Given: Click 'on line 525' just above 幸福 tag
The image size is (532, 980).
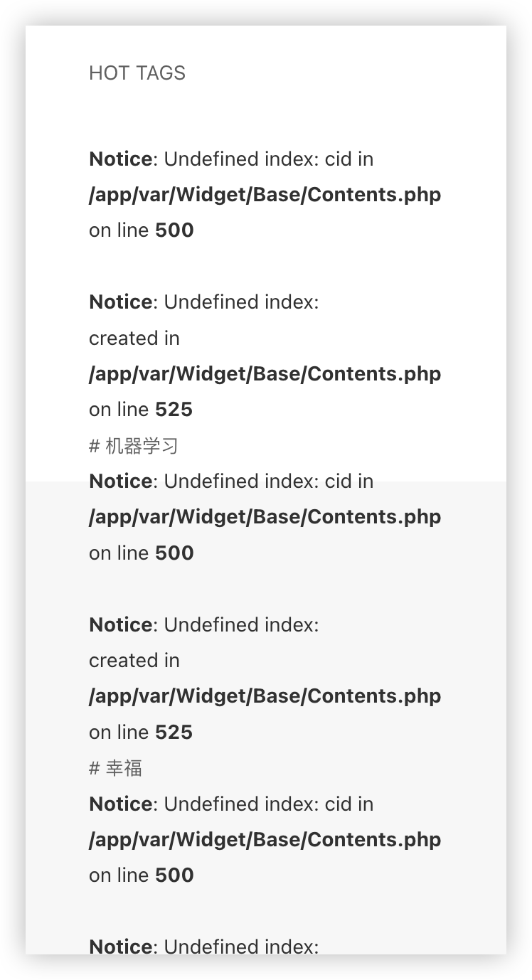Looking at the screenshot, I should (x=141, y=733).
